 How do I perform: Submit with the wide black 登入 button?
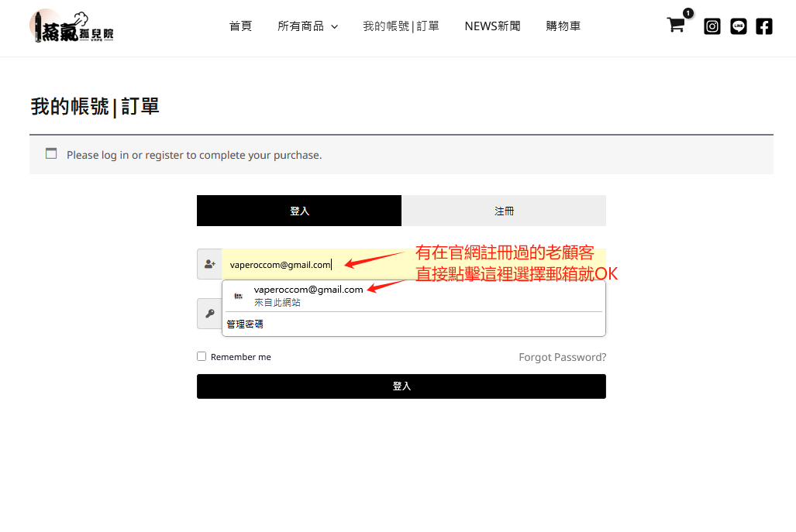401,386
